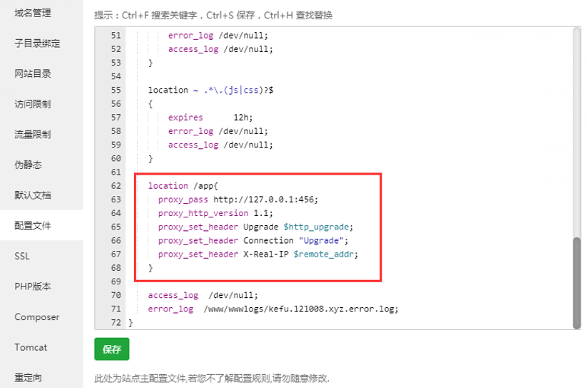Open the SSL settings tab
Viewport: 587px width, 392px height.
[x=22, y=256]
